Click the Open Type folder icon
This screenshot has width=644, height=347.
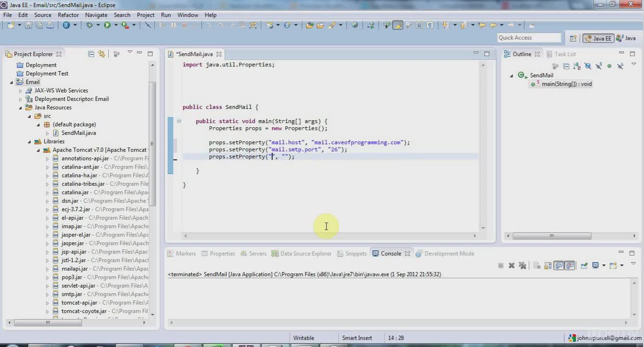click(309, 25)
